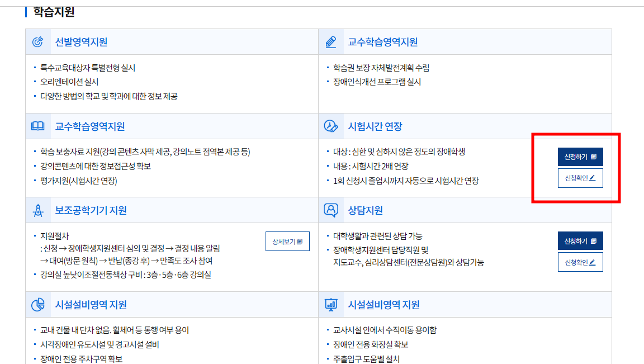This screenshot has width=644, height=364.
Task: Click the target icon beside 선발영역지원
Action: (38, 42)
